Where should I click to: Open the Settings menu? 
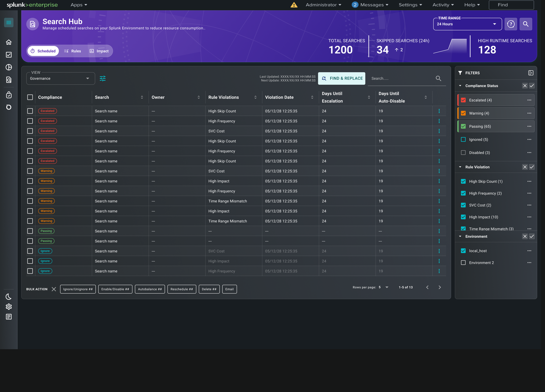(410, 5)
